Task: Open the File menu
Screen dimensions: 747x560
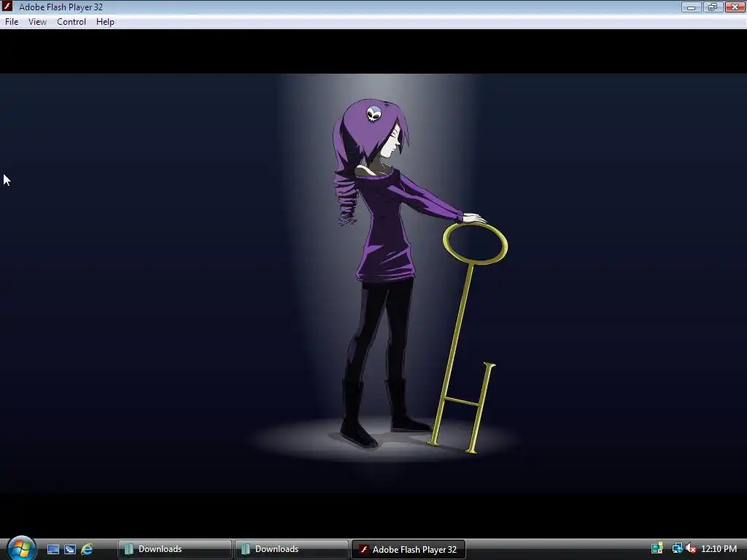Action: click(12, 22)
